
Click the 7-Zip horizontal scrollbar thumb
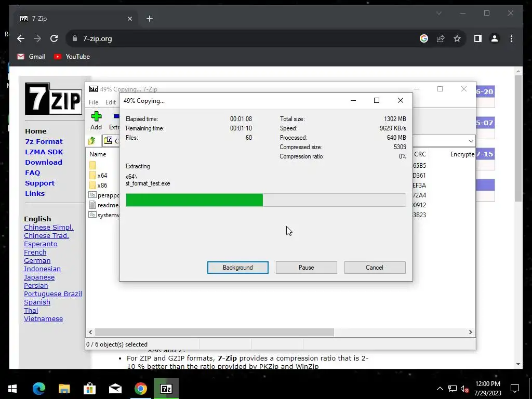[214, 332]
